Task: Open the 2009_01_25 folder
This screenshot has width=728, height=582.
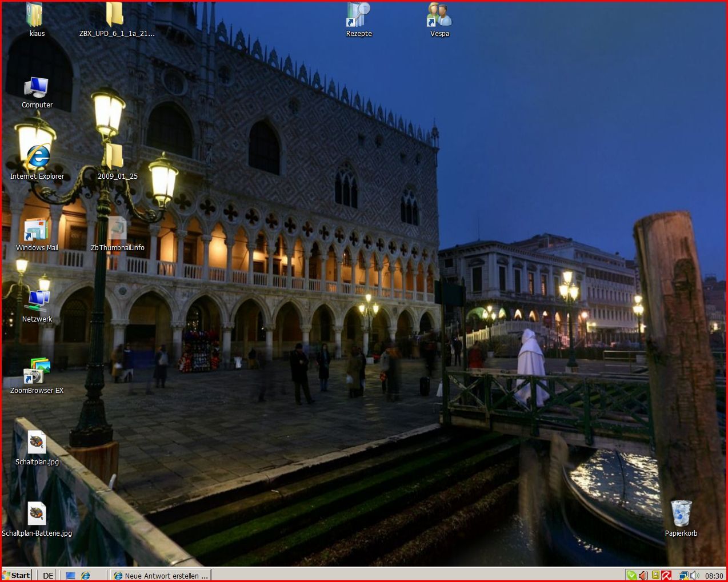Action: pos(114,158)
